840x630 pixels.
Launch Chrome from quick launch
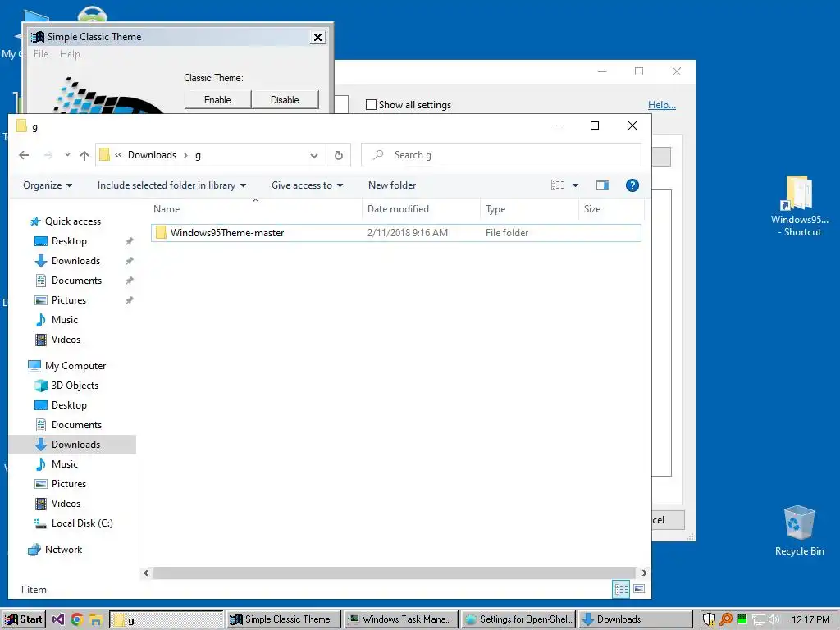point(76,620)
